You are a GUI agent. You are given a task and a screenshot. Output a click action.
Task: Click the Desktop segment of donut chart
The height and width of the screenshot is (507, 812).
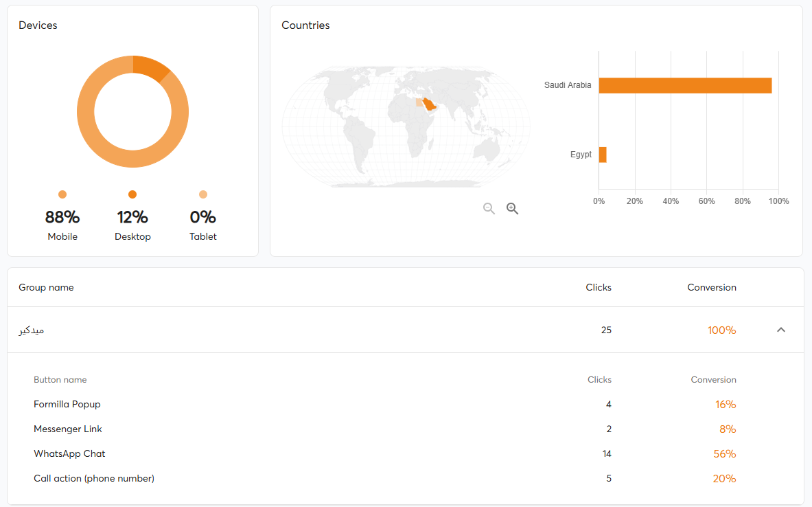150,69
